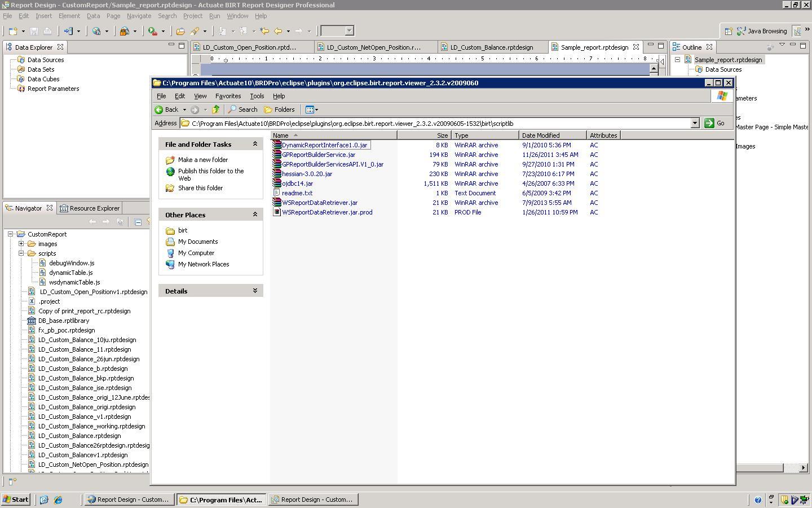Click the Start button on taskbar
812x508 pixels.
pos(15,500)
